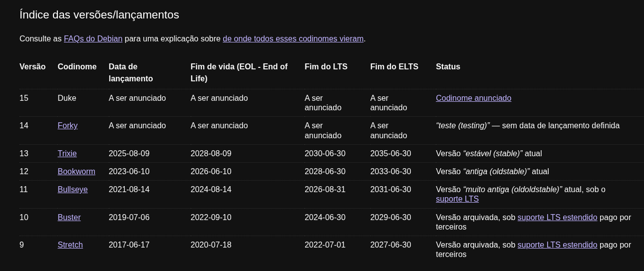
Task: Click the 'Duke' codename cell
Action: 67,98
